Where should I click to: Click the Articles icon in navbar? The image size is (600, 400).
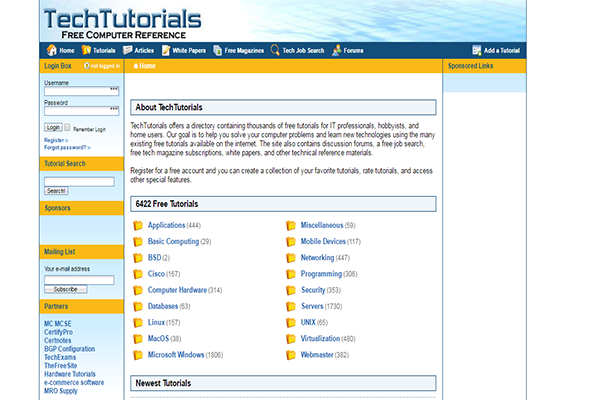pyautogui.click(x=127, y=50)
